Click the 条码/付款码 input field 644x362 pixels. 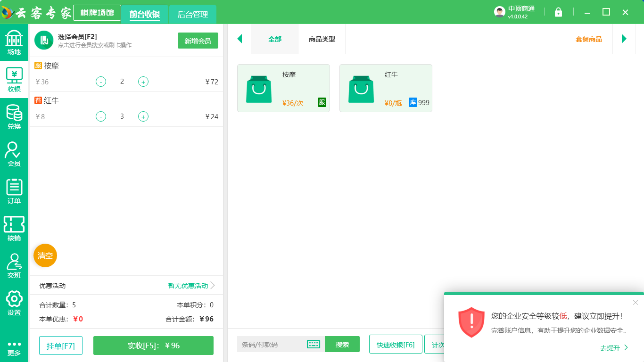271,345
